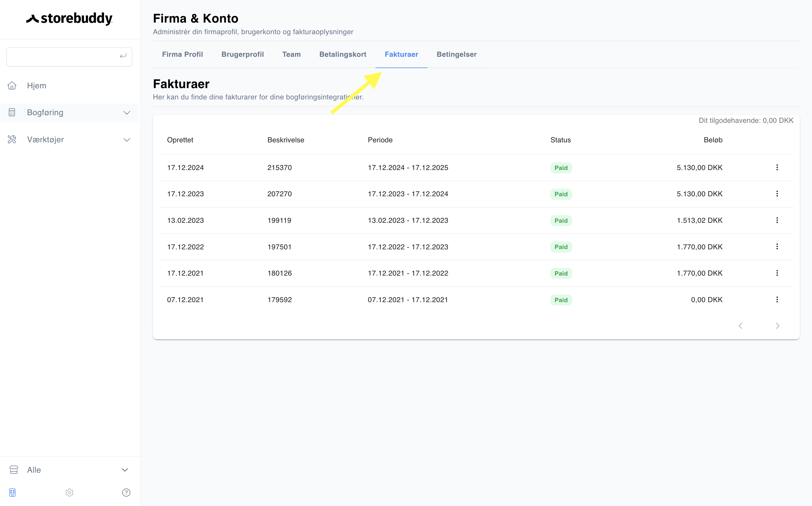Click the Hjem house icon
Viewport: 812px width, 506px height.
tap(12, 85)
